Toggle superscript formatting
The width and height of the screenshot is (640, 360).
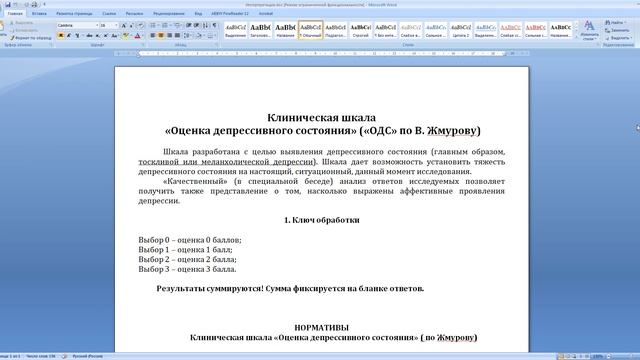tap(106, 36)
